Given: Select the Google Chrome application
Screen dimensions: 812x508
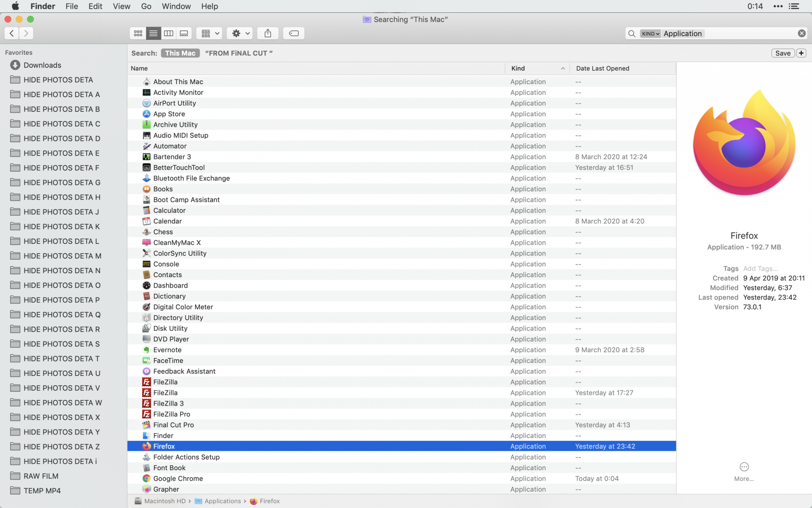Looking at the screenshot, I should [x=402, y=478].
